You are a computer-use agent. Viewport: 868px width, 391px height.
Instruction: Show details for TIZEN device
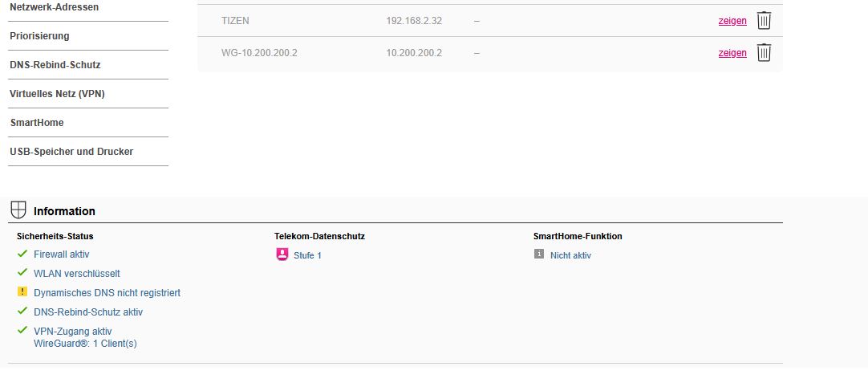tap(732, 21)
